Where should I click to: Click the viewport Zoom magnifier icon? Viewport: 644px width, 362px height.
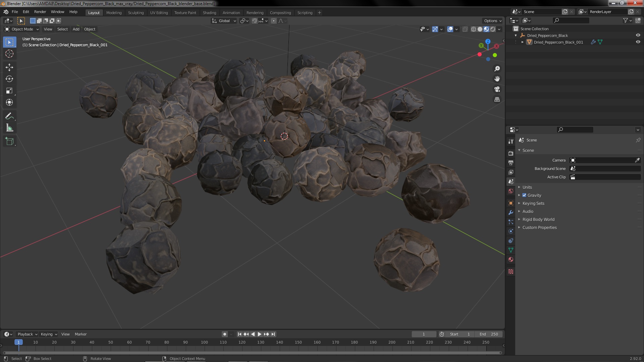497,69
